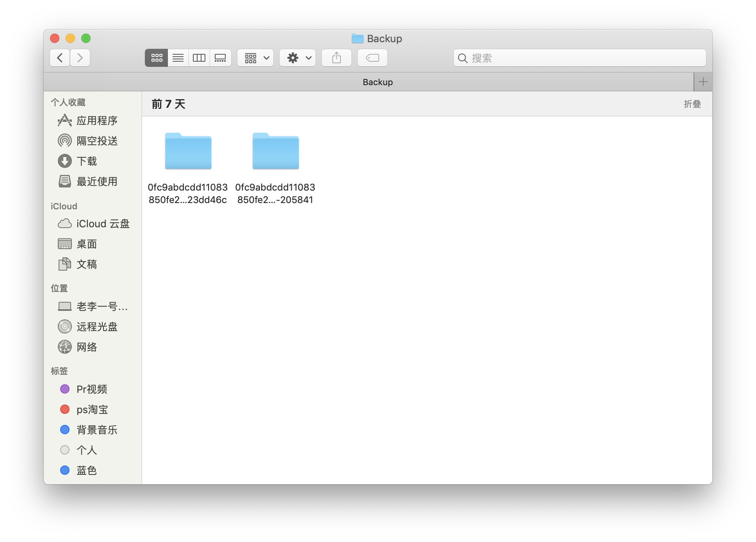Go back with the left arrow button
756x542 pixels.
click(x=60, y=58)
